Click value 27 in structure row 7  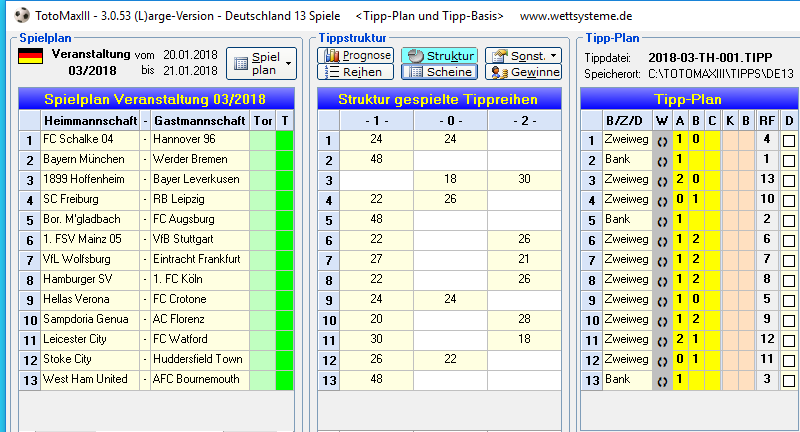pos(377,260)
